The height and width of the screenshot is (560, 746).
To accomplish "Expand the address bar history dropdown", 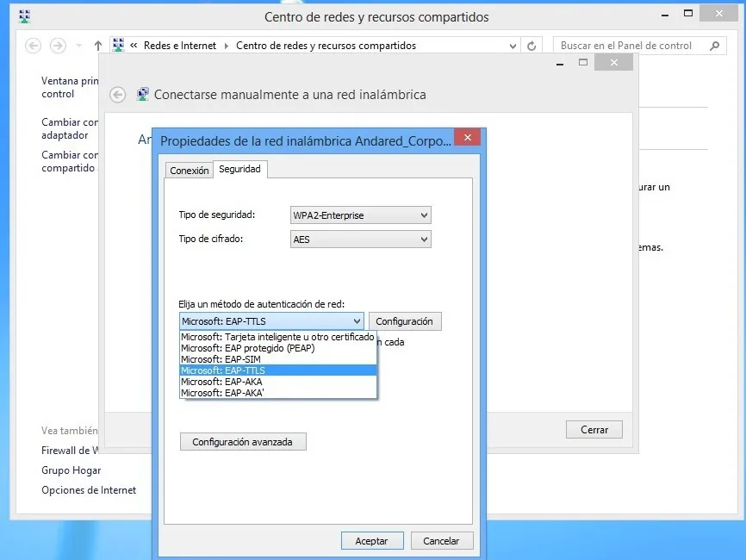I will pos(513,47).
